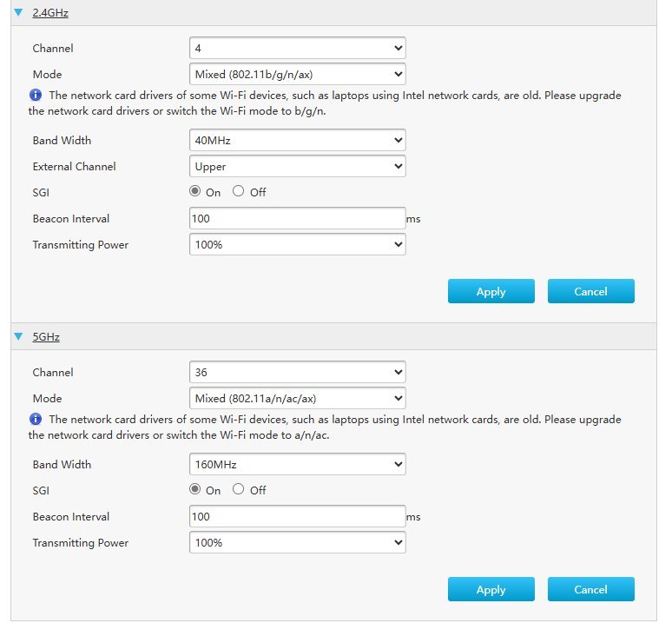Screen dimensions: 672x623
Task: Collapse the 2.4GHz section triangle
Action: point(17,13)
